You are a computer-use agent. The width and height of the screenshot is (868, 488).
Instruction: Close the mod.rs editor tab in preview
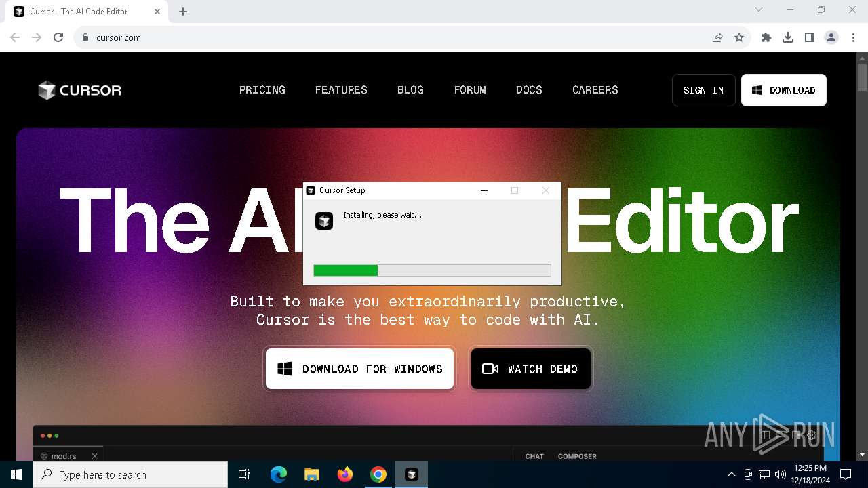[x=95, y=456]
